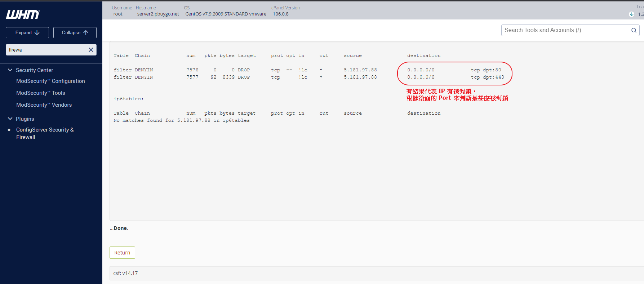Focus the Search Tools and Accounts field
This screenshot has width=644, height=284.
(565, 30)
